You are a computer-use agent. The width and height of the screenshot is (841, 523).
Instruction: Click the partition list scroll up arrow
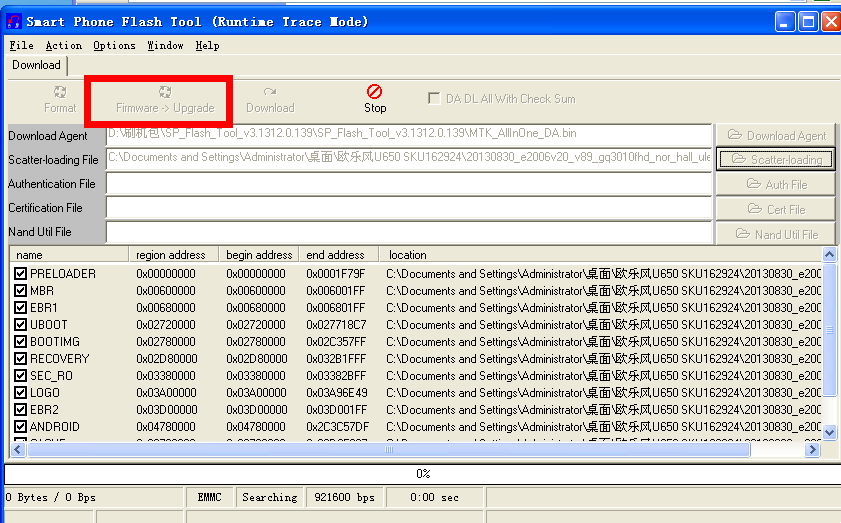tap(829, 254)
